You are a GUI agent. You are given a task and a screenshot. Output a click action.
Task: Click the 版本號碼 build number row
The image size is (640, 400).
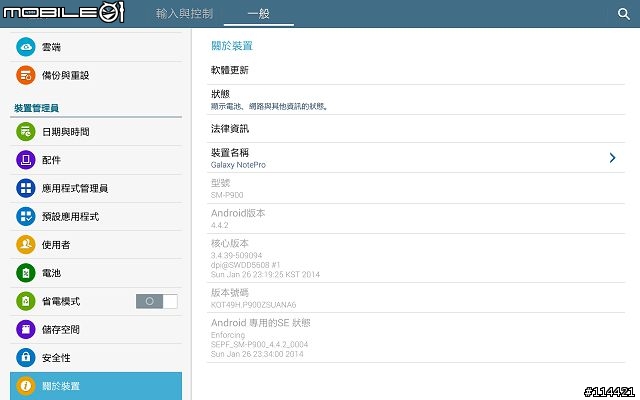point(416,298)
